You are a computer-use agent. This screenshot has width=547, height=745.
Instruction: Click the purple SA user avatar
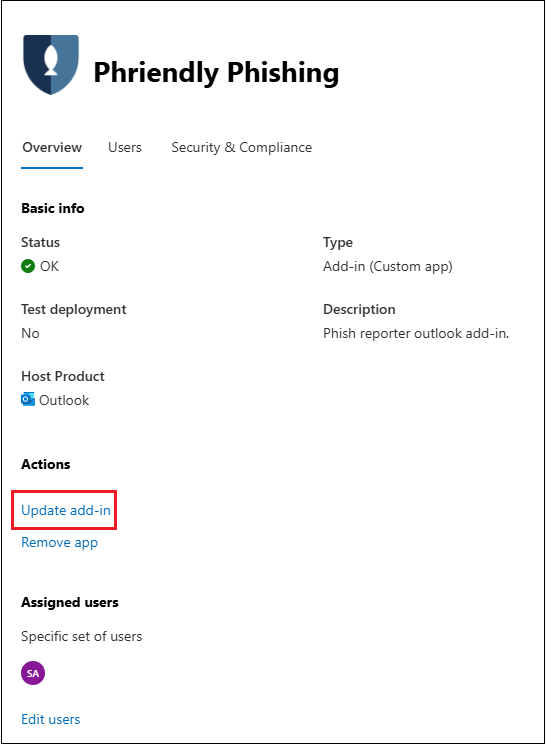pyautogui.click(x=33, y=673)
